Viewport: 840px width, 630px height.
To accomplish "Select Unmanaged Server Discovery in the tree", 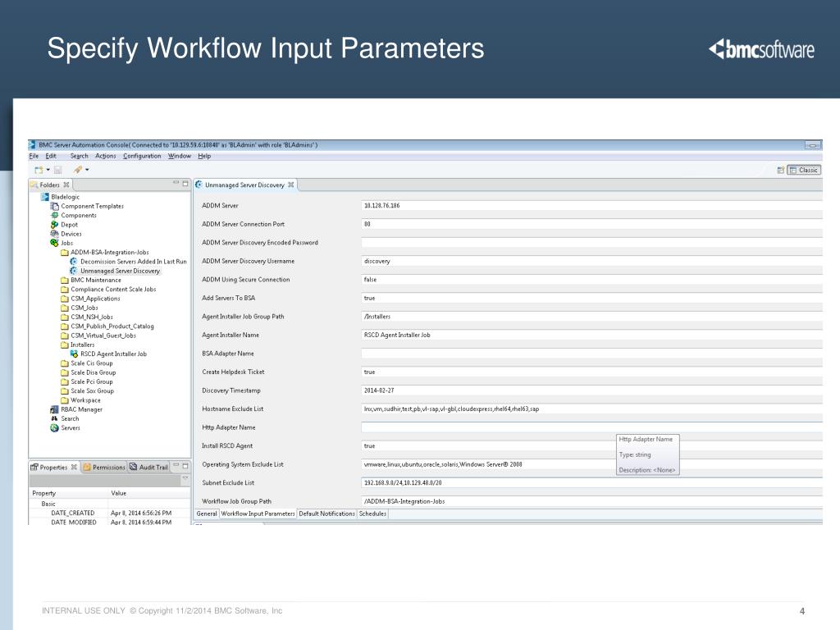I will click(x=120, y=271).
